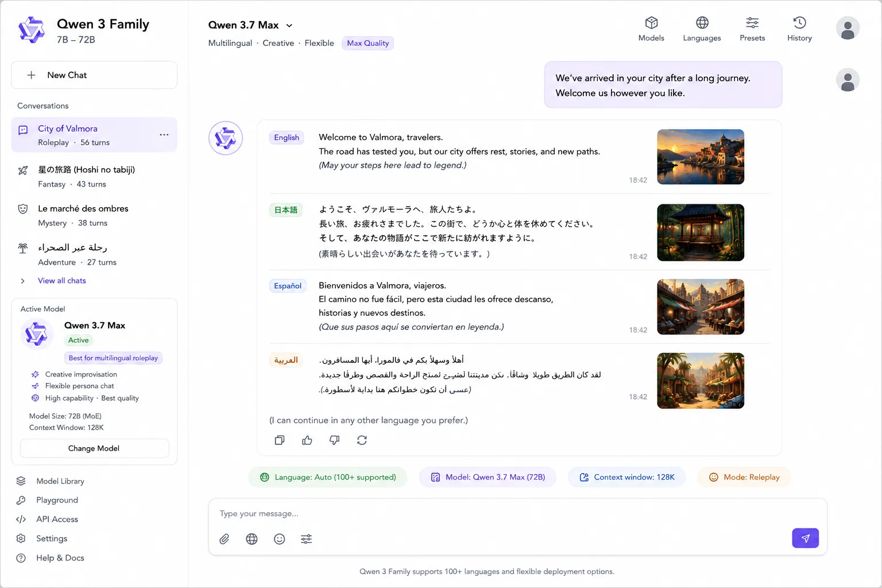
Task: Click the Model Library stack icon
Action: [21, 481]
